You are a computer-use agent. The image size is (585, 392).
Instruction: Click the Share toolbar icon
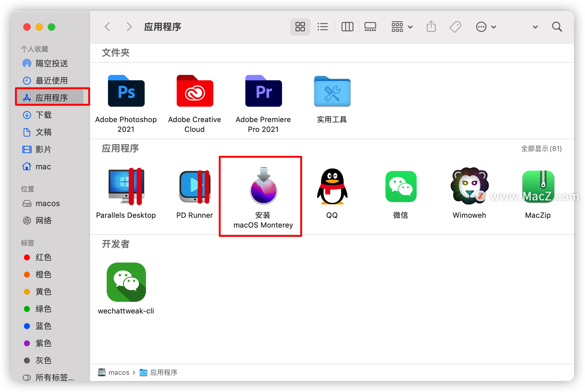[x=431, y=27]
